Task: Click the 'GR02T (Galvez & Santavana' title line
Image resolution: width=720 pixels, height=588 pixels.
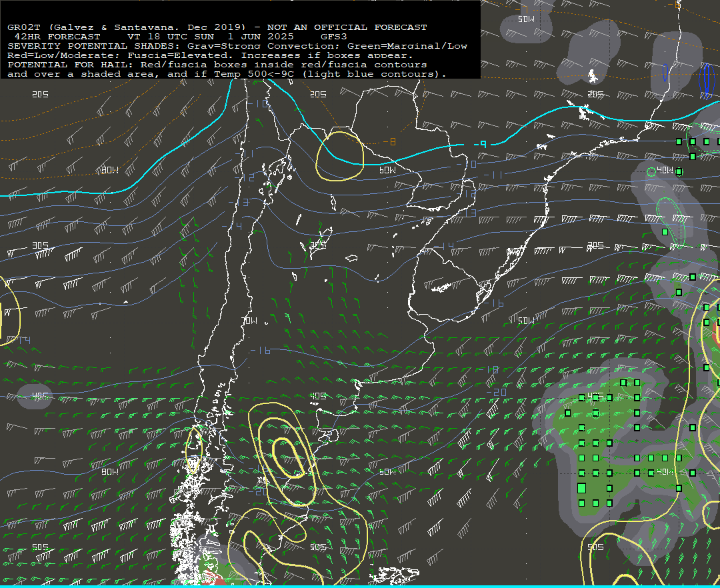Action: click(x=217, y=27)
